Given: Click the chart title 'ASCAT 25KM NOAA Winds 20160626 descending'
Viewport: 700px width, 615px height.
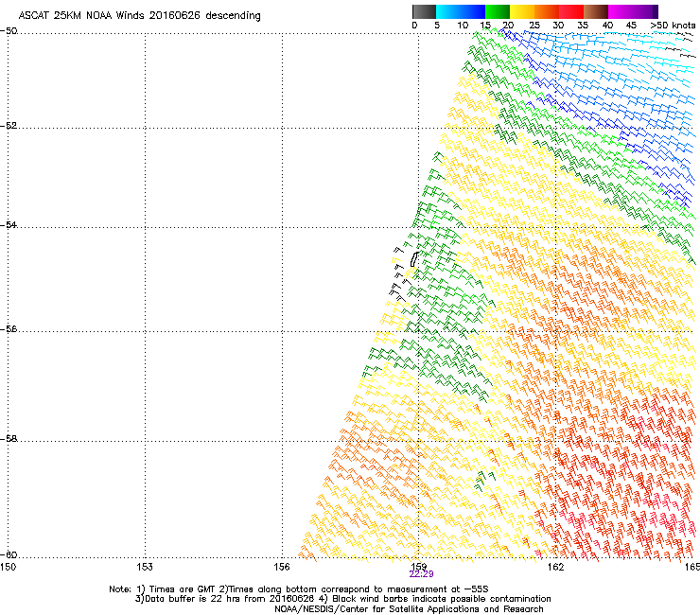Looking at the screenshot, I should point(139,16).
